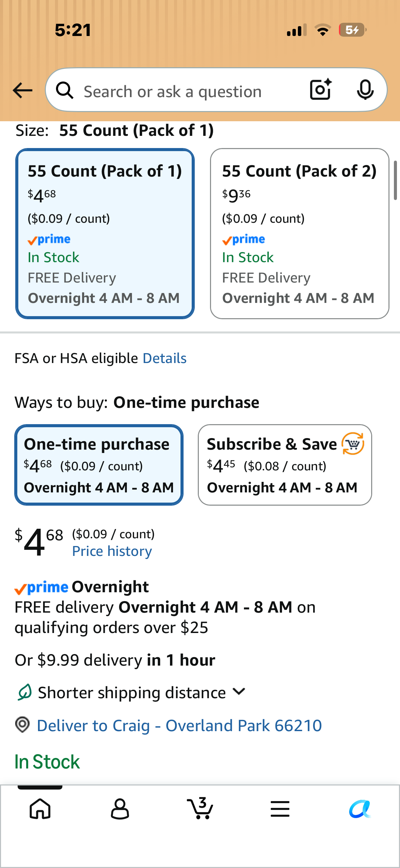View Price history link

coord(112,551)
